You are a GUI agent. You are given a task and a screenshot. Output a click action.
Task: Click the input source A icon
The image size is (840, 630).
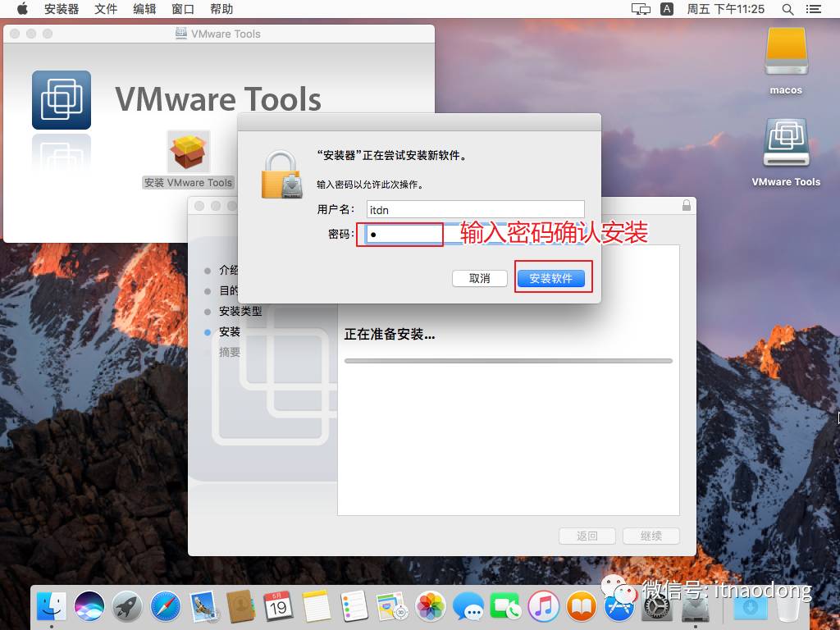(666, 8)
